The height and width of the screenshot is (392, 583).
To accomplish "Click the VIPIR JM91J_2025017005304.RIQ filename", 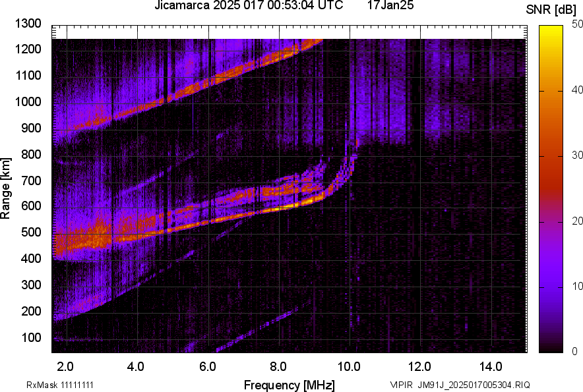I will 460,385.
